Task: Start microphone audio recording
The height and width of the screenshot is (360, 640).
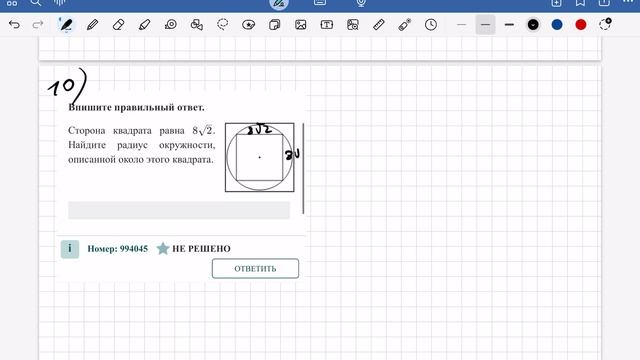Action: 361,3
